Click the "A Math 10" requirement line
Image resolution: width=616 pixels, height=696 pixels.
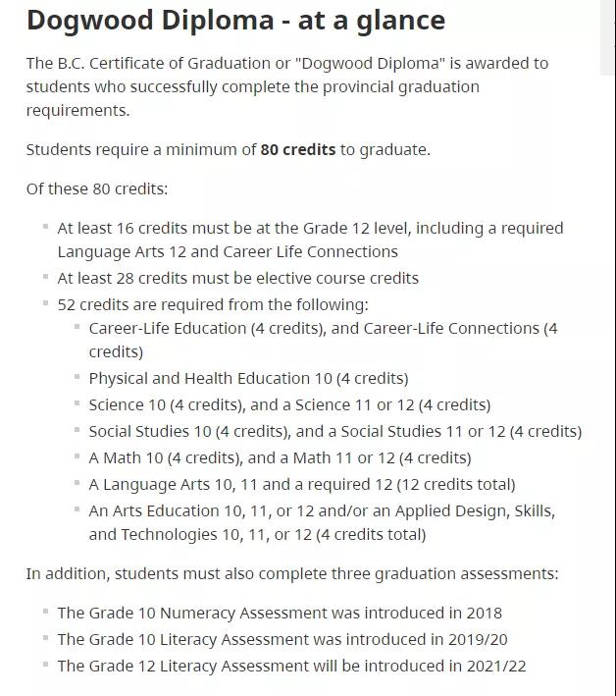click(280, 458)
